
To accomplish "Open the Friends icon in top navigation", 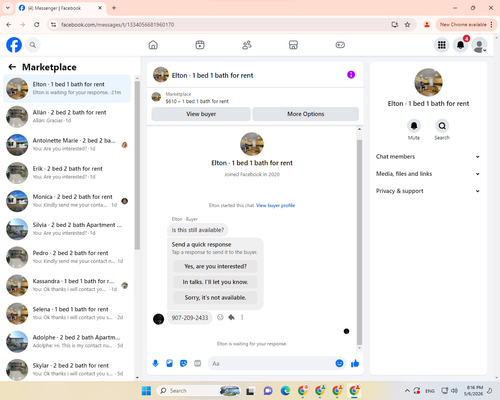I will pyautogui.click(x=247, y=45).
